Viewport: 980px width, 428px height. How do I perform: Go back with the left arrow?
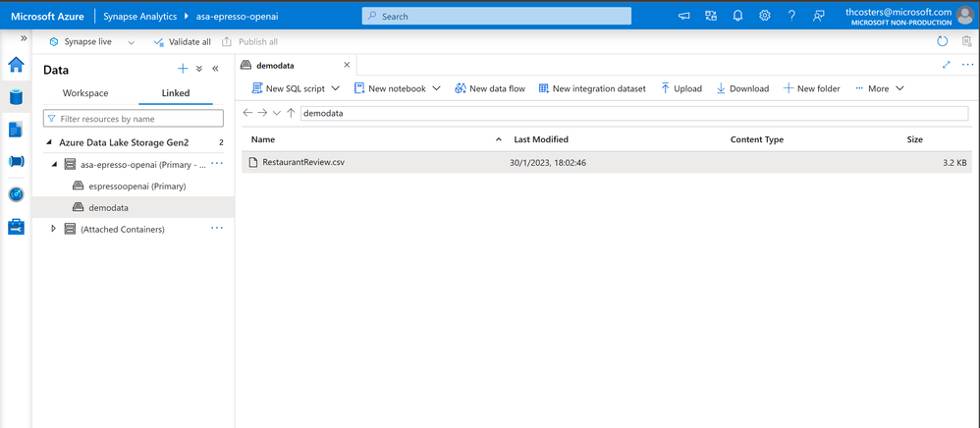[x=247, y=113]
